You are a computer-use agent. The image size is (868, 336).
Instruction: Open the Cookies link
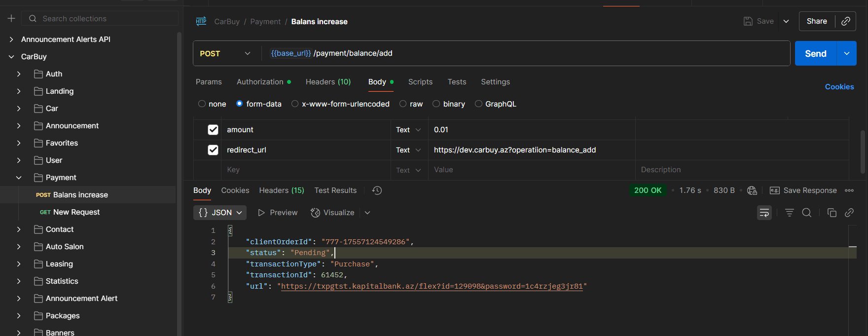coord(839,87)
